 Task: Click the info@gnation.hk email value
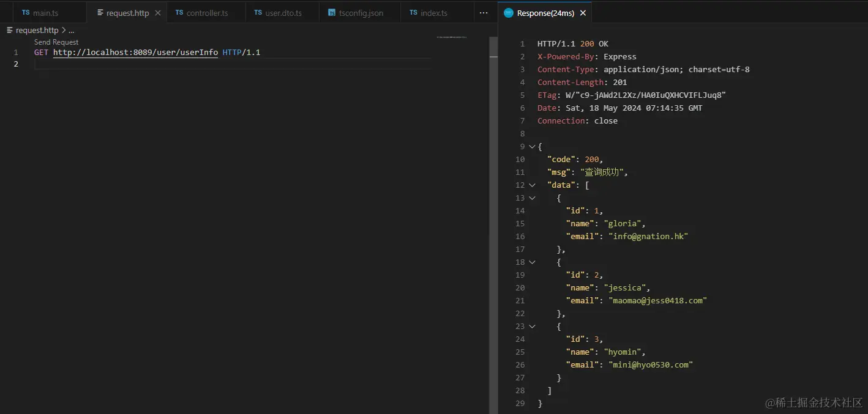tap(648, 237)
